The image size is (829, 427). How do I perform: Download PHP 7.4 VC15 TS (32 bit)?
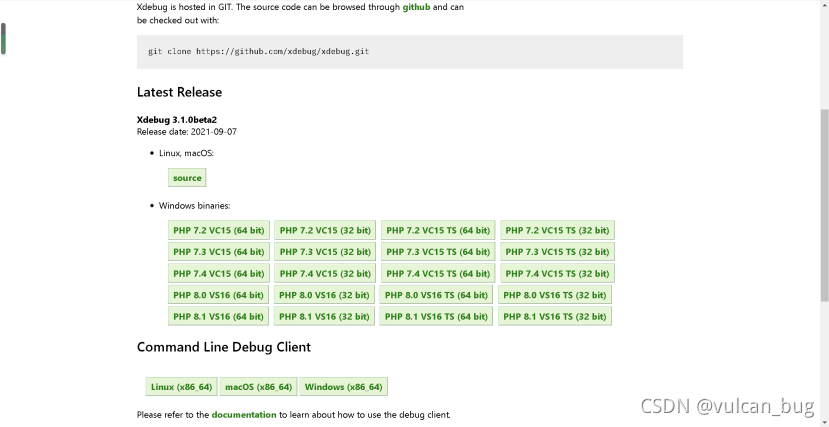pyautogui.click(x=557, y=273)
